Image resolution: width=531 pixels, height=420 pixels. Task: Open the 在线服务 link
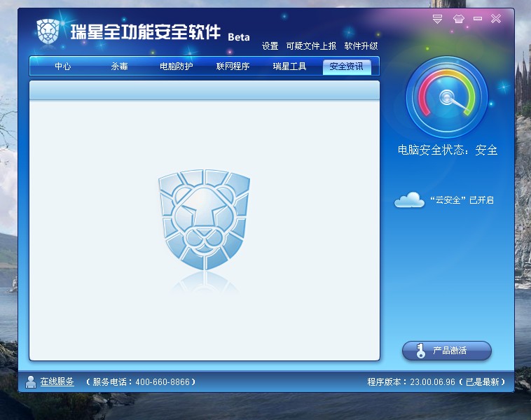[57, 381]
